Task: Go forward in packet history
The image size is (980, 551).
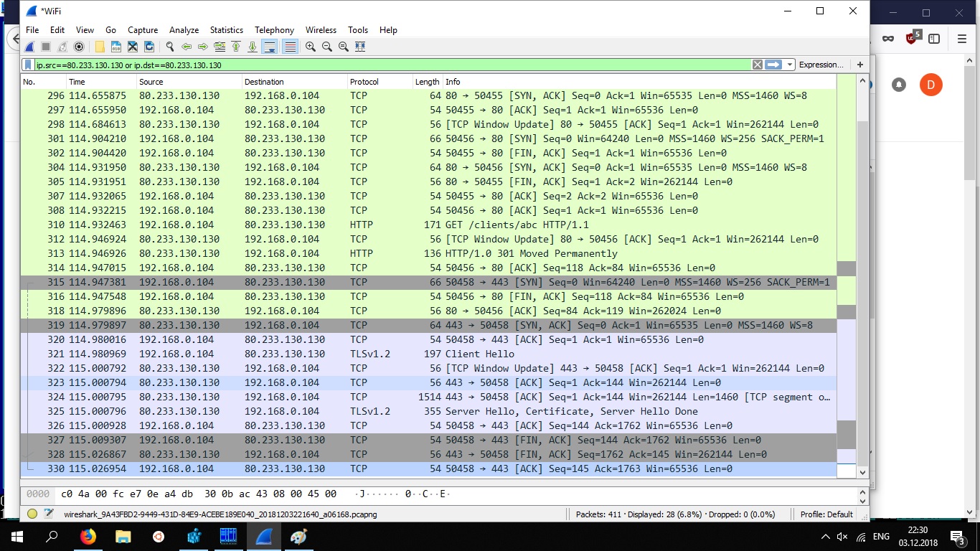Action: 203,47
